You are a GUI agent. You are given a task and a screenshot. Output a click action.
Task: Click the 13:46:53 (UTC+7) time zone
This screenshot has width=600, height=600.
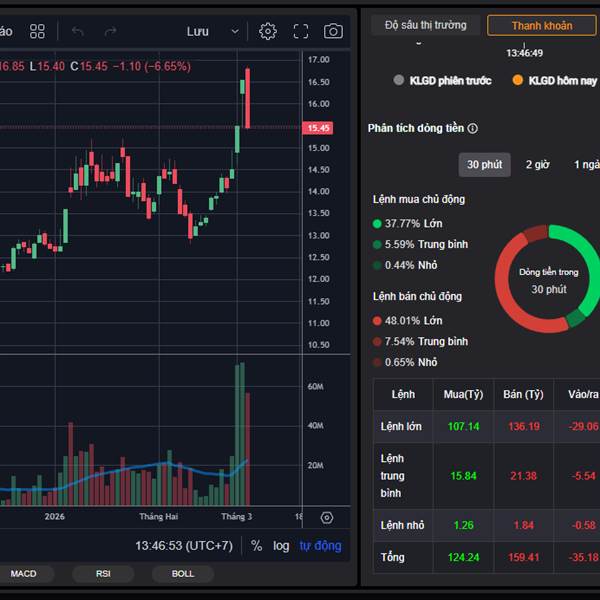click(184, 546)
